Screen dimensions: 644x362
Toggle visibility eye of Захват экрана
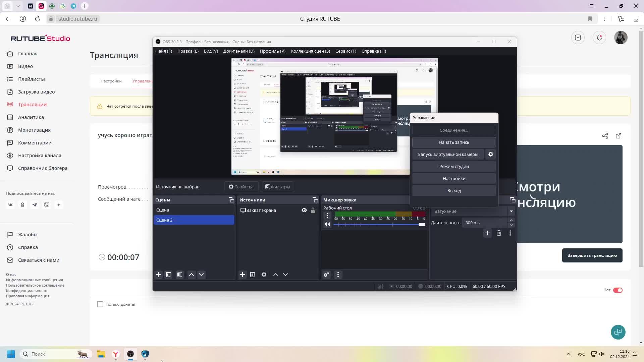click(304, 210)
